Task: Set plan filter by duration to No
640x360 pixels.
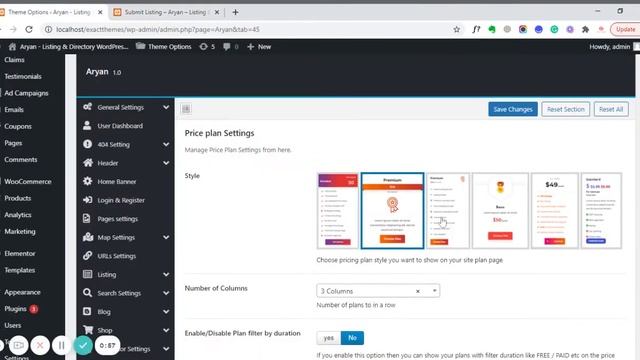Action: pos(352,338)
